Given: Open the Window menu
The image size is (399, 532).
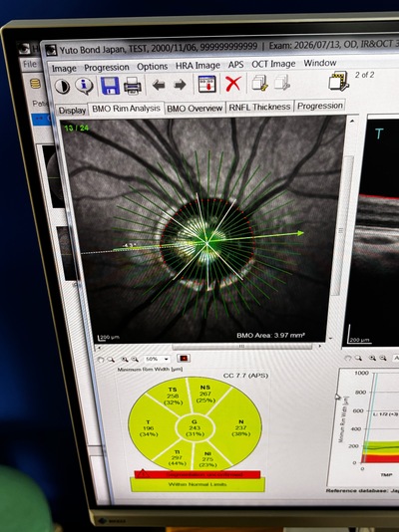Looking at the screenshot, I should click(320, 63).
